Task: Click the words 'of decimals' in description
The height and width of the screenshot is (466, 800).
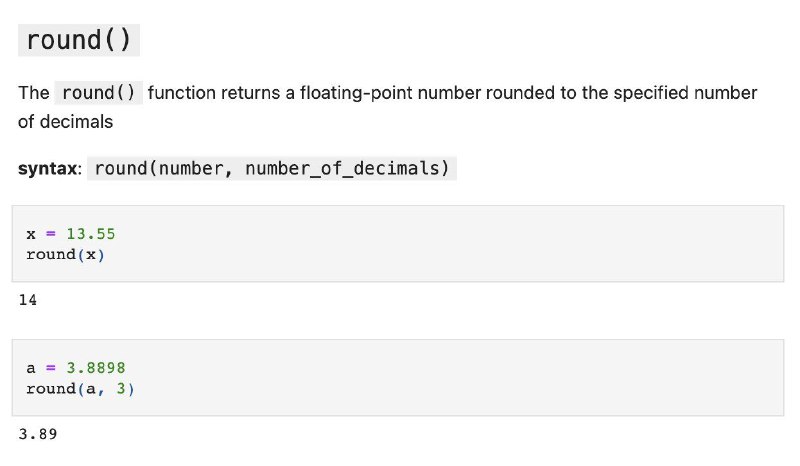Action: [x=65, y=122]
